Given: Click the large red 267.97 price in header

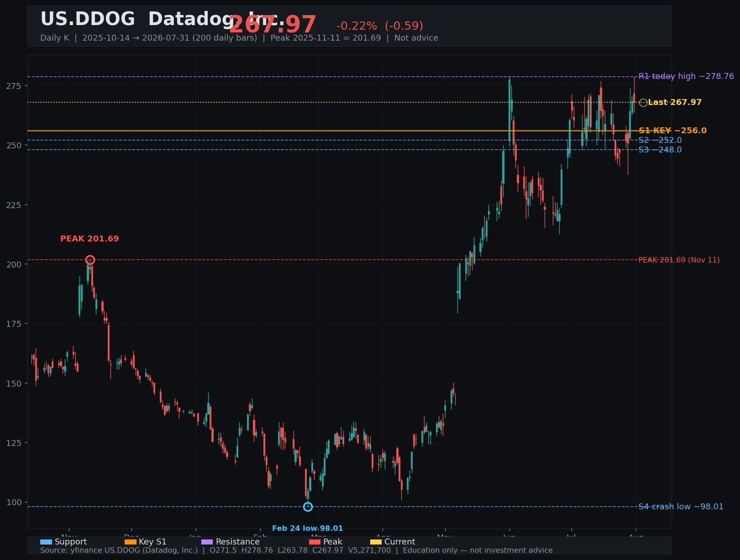Looking at the screenshot, I should pos(273,25).
